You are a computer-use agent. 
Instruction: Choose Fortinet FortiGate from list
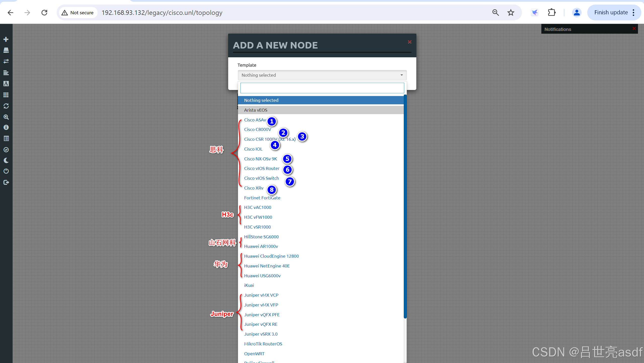coord(262,198)
